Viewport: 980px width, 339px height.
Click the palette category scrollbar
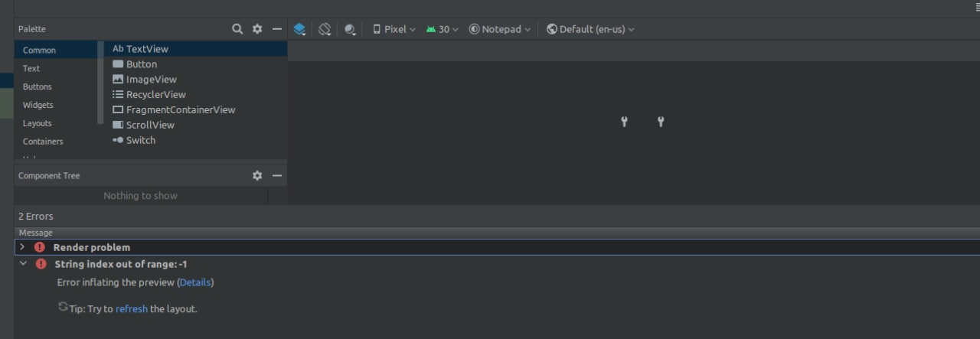pyautogui.click(x=100, y=83)
